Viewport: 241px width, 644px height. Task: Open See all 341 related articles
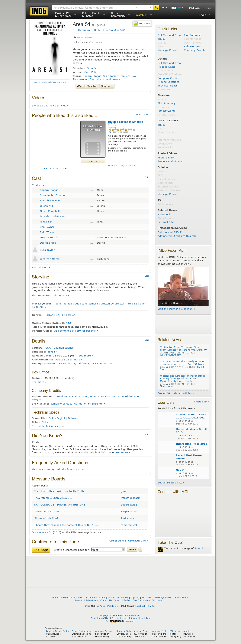tap(175, 393)
